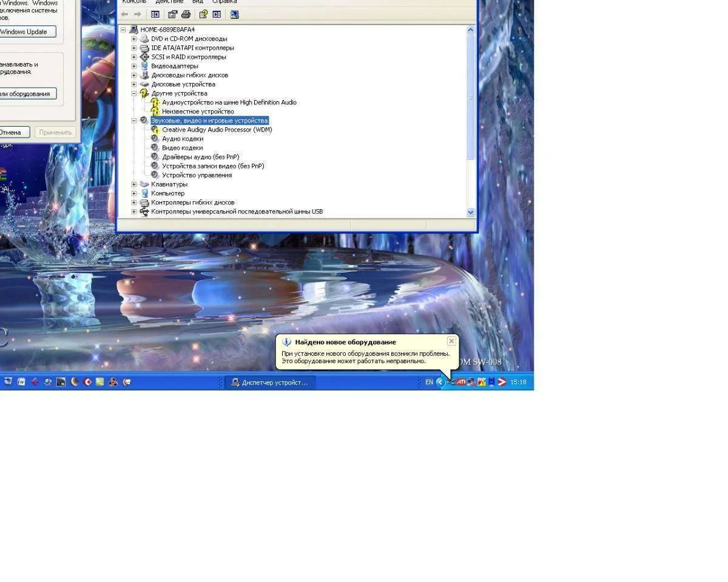This screenshot has height=582, width=728.
Task: Expand DVD и CD-ROM дисководы
Action: click(x=134, y=39)
